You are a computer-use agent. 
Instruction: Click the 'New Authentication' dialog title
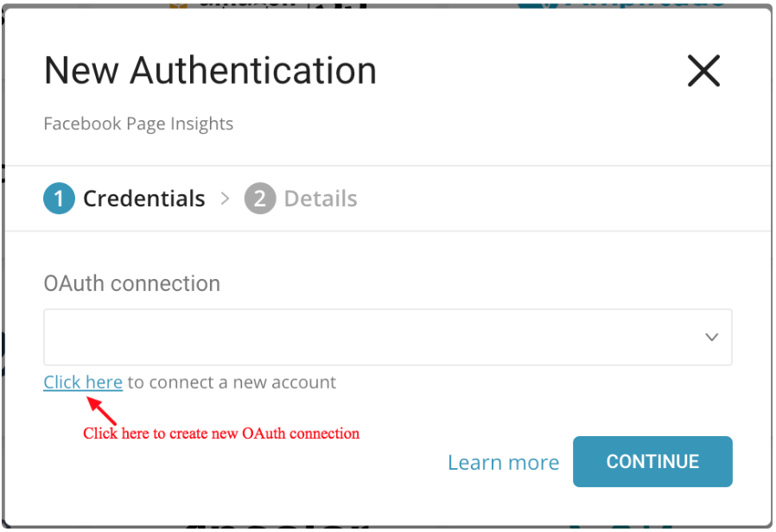point(210,71)
